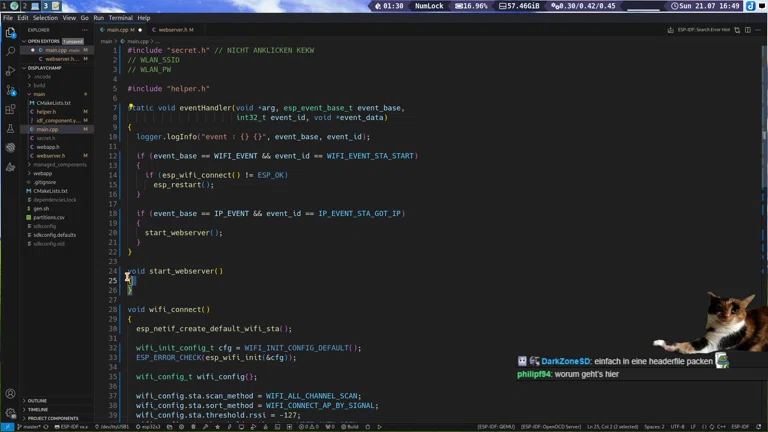
Task: Click the lightbulb code action on line 7
Action: point(131,106)
